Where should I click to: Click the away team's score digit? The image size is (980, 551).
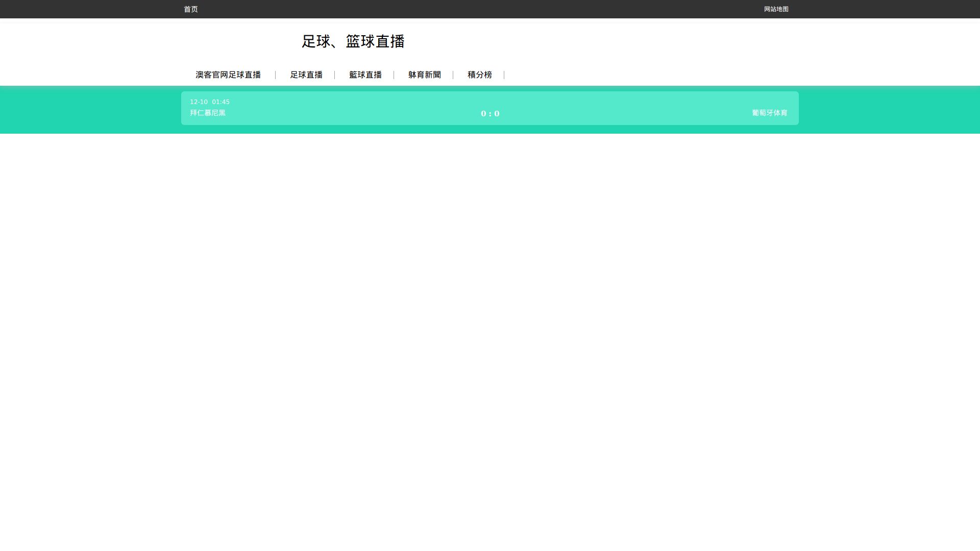click(497, 114)
